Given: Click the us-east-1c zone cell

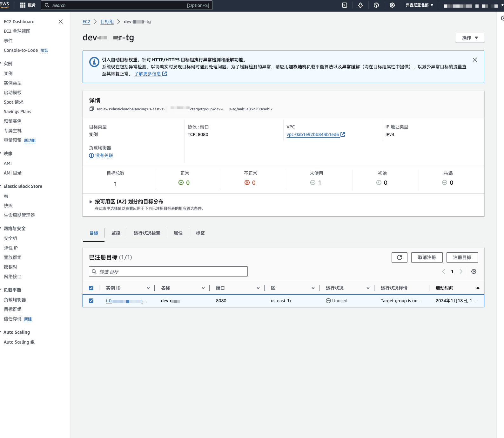Looking at the screenshot, I should coord(281,301).
